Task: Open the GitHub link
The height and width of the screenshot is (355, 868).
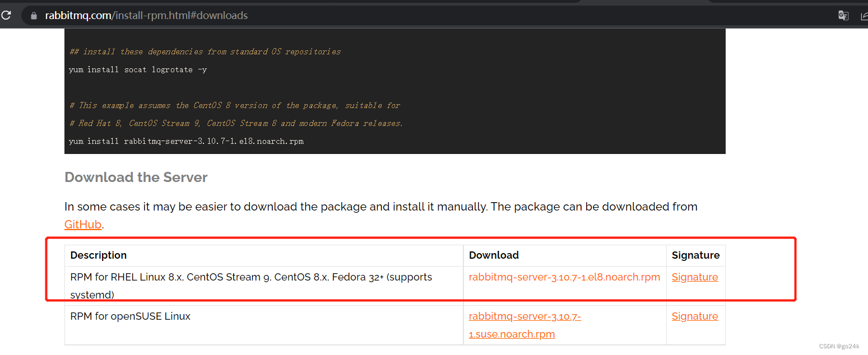Action: pos(83,225)
